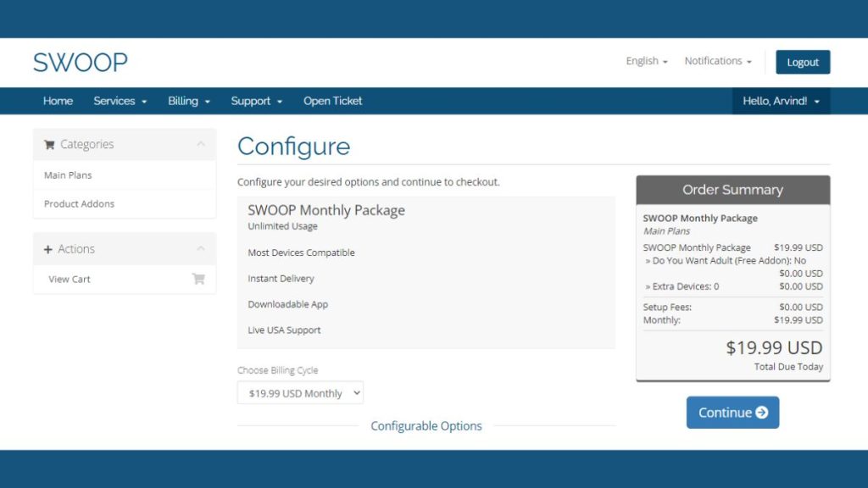The height and width of the screenshot is (488, 868).
Task: Open the Billing menu
Action: (x=189, y=101)
